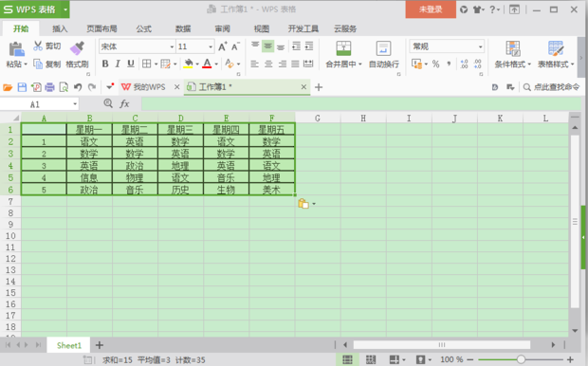588x366 pixels.
Task: Zoom out with the minus button
Action: (x=470, y=359)
